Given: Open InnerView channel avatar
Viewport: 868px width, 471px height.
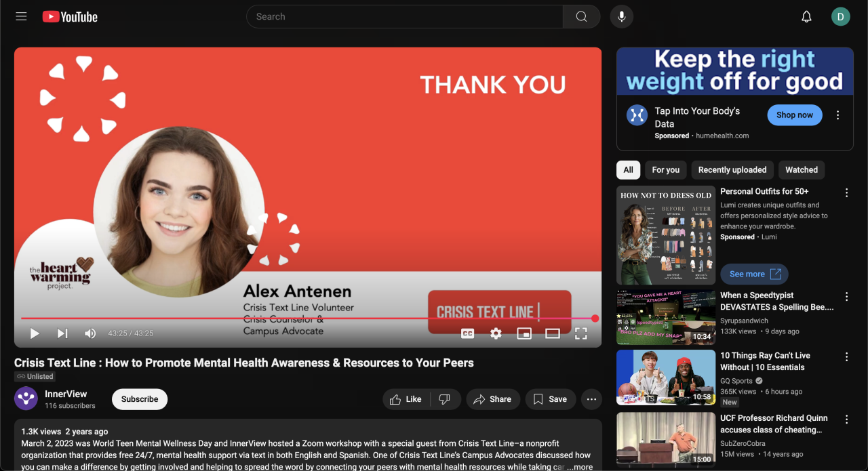Looking at the screenshot, I should click(x=26, y=398).
